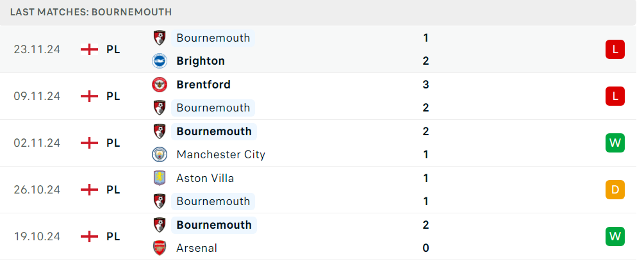
Task: Click the green W badge for Arsenal match
Action: click(x=615, y=236)
